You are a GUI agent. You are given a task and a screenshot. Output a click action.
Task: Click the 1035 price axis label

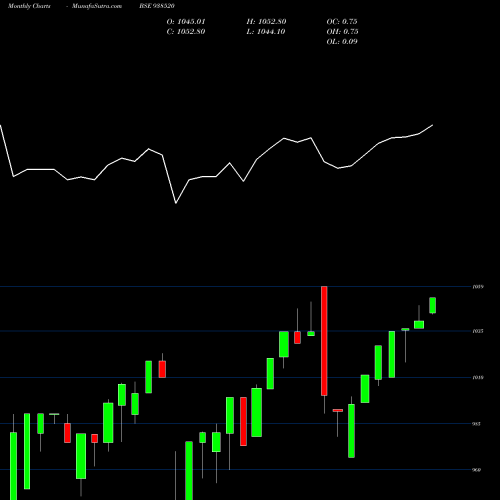[x=477, y=331]
